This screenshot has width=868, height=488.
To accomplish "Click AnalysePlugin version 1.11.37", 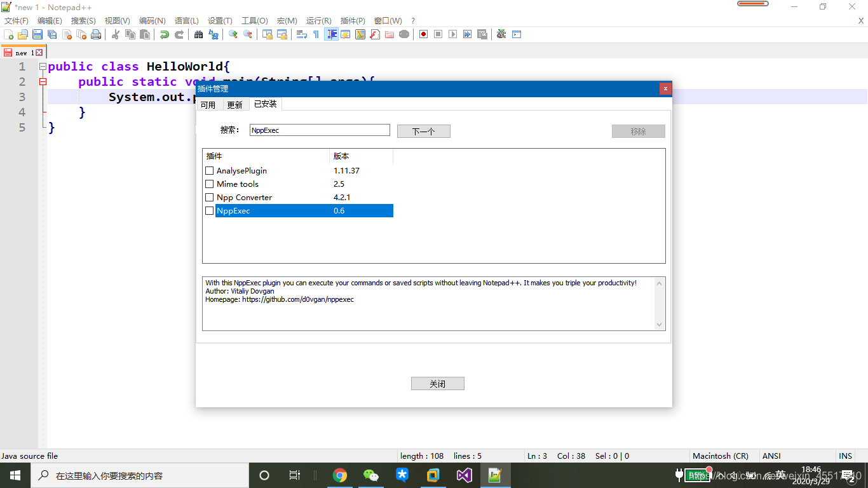I will coord(347,171).
